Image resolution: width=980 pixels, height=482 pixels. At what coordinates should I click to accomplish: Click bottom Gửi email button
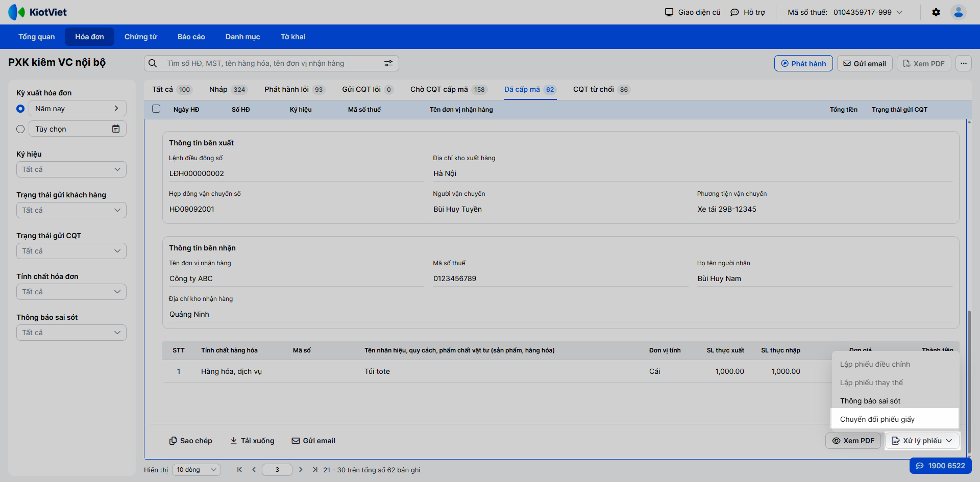click(x=313, y=441)
